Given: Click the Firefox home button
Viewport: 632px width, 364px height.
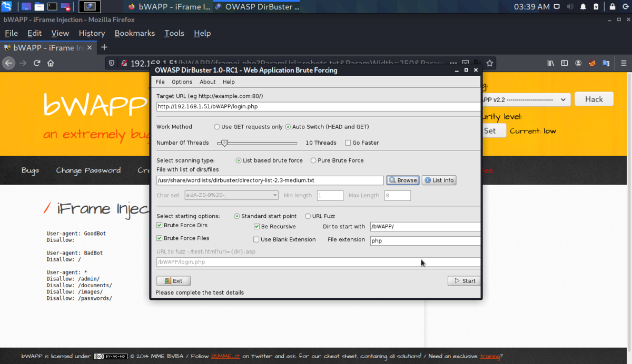Looking at the screenshot, I should (x=51, y=63).
